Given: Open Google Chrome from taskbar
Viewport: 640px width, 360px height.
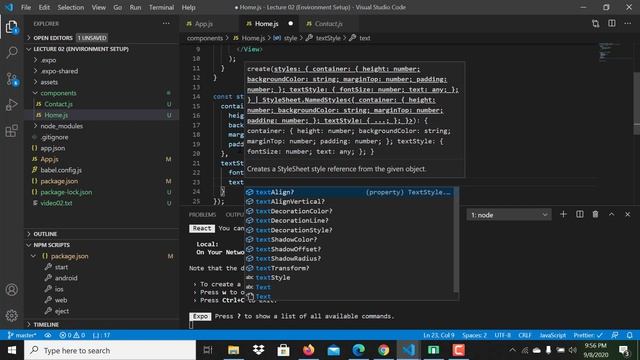Looking at the screenshot, I should [x=383, y=350].
